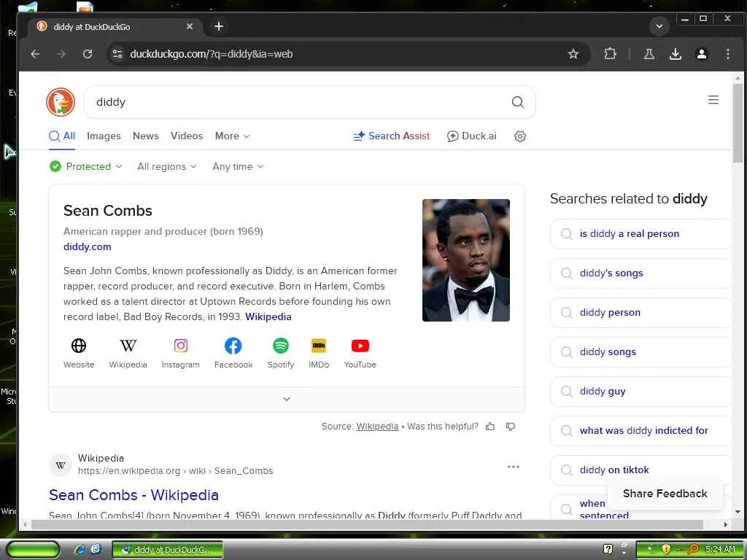Expand the More search categories dropdown
Viewport: 747px width, 560px height.
232,136
